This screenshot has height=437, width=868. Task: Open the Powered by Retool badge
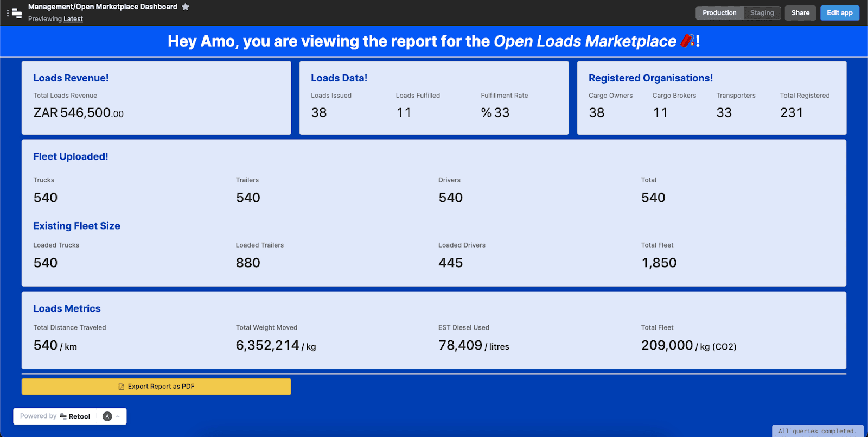coord(55,416)
